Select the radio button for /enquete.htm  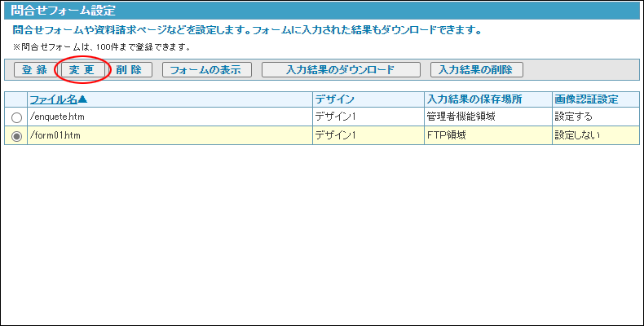(16, 117)
